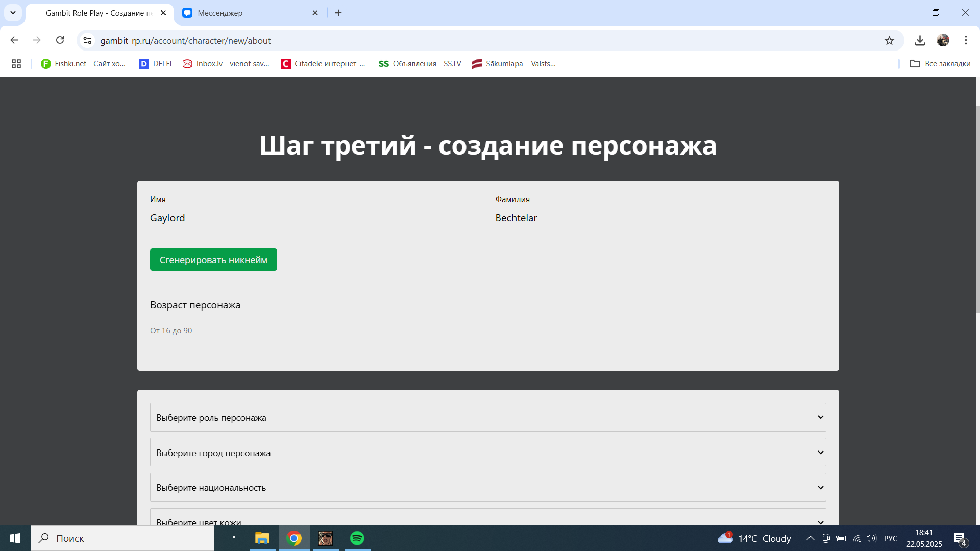The width and height of the screenshot is (980, 551).
Task: Click Сгенерировать никнейм button
Action: (x=213, y=260)
